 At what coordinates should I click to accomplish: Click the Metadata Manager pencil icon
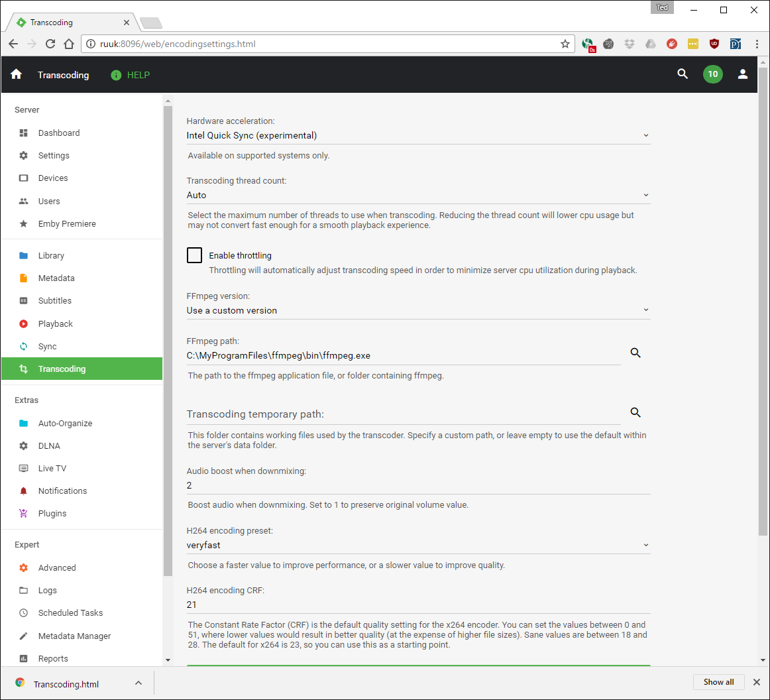(x=24, y=636)
